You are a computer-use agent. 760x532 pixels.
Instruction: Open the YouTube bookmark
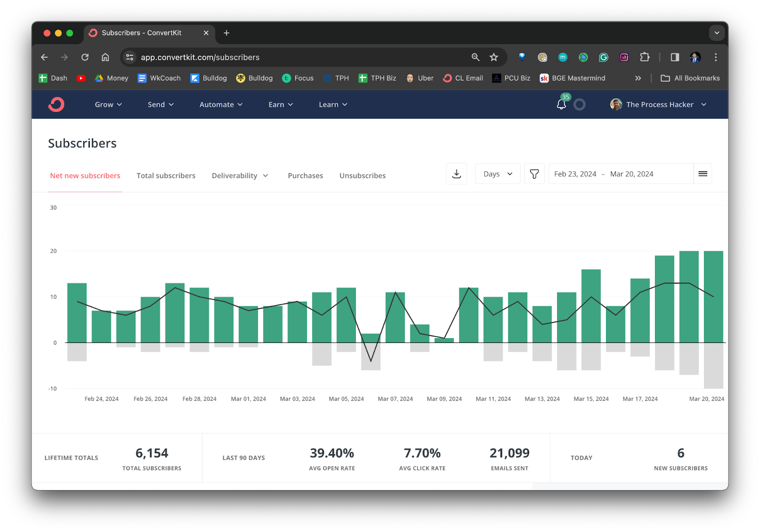[x=81, y=78]
